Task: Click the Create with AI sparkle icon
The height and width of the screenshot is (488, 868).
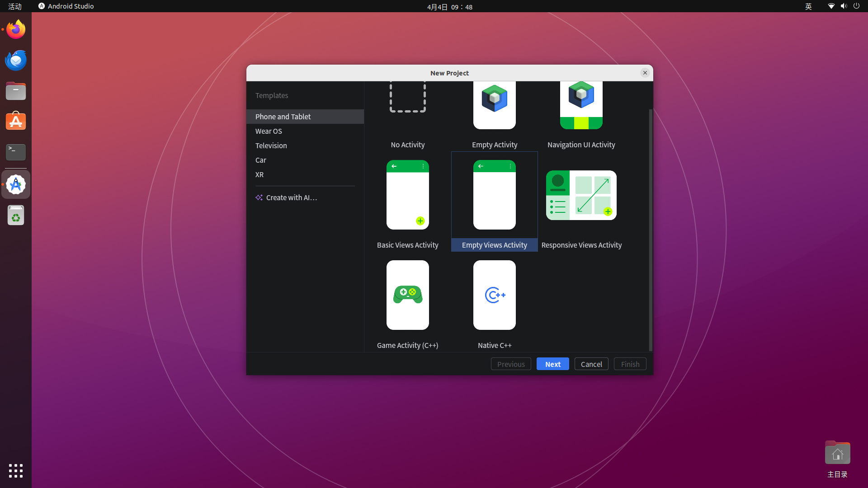Action: (259, 197)
